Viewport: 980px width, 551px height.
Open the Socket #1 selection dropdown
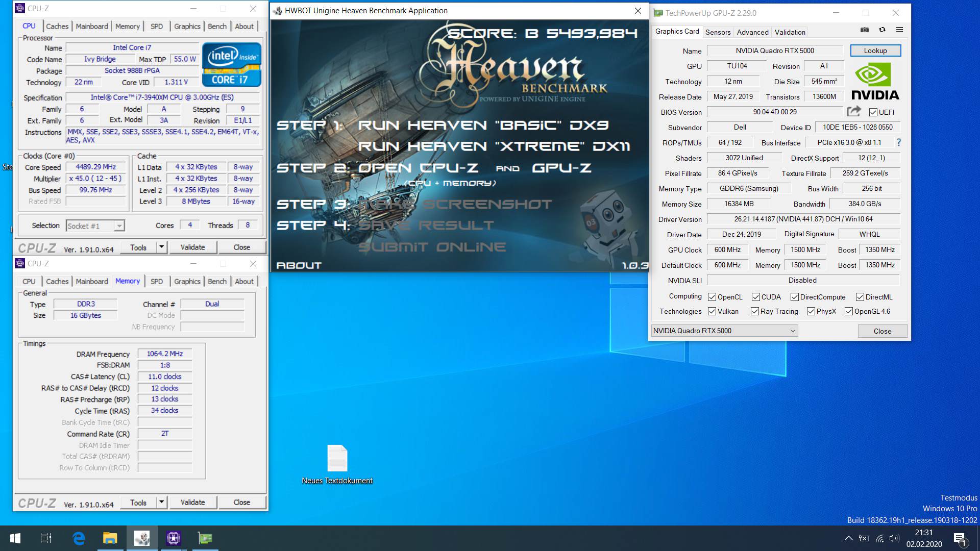(95, 226)
